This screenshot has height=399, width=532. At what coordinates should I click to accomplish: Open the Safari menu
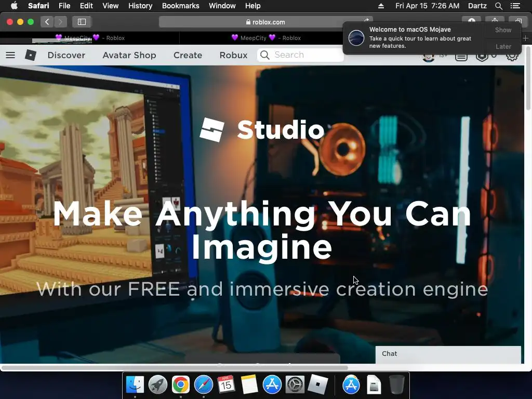click(38, 6)
